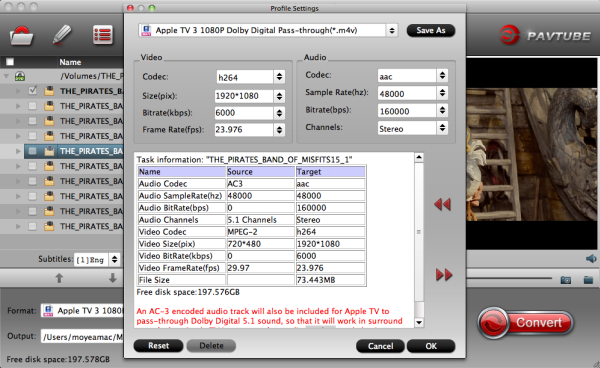Toggle the select-all checkbox in header
600x368 pixels.
coord(10,62)
